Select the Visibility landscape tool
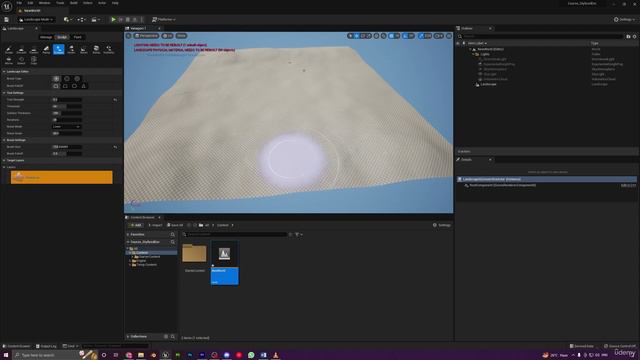Image resolution: width=640 pixels, height=360 pixels. (109, 50)
